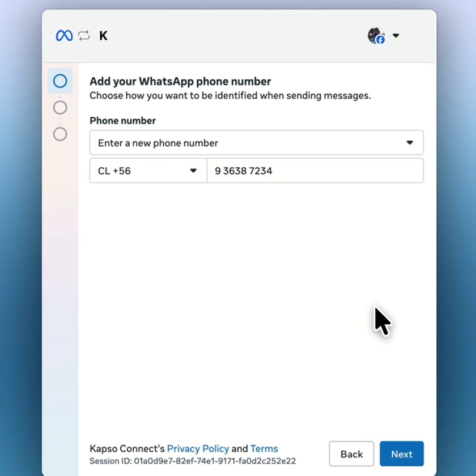Click the phone number field with 9 3638 7234

[x=315, y=171]
